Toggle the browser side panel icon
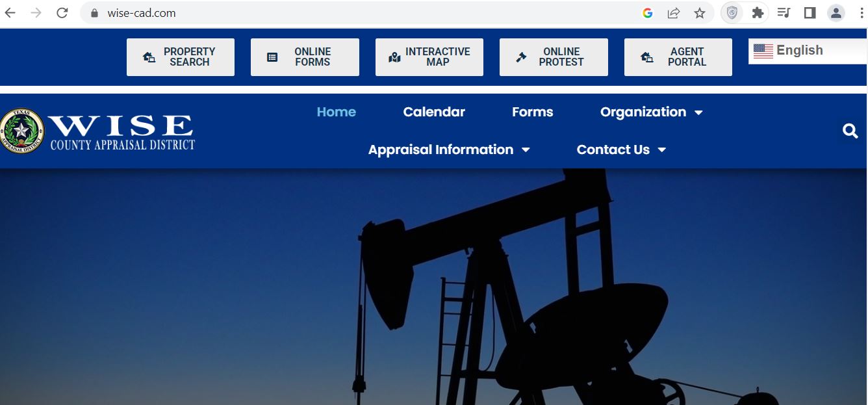The height and width of the screenshot is (405, 868). (810, 13)
